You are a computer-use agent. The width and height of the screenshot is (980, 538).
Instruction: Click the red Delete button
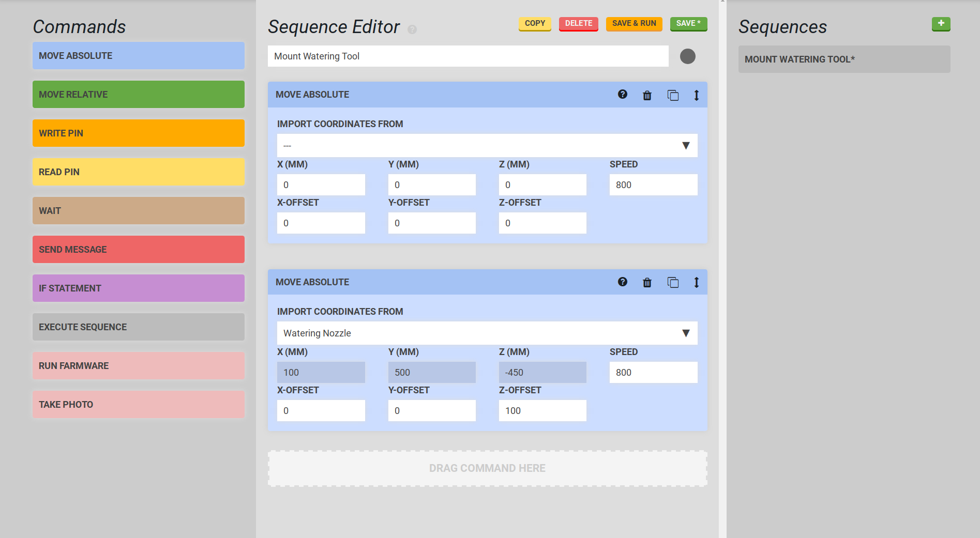(x=578, y=24)
